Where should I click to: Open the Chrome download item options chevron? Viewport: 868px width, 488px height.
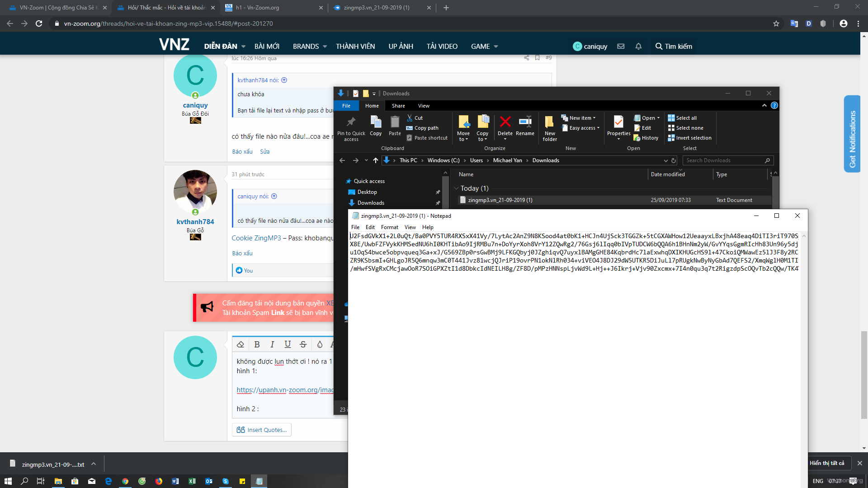[x=94, y=464]
